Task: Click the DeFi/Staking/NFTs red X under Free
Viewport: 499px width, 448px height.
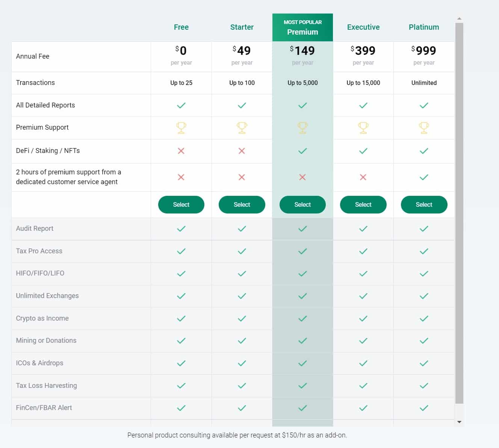Action: 181,151
